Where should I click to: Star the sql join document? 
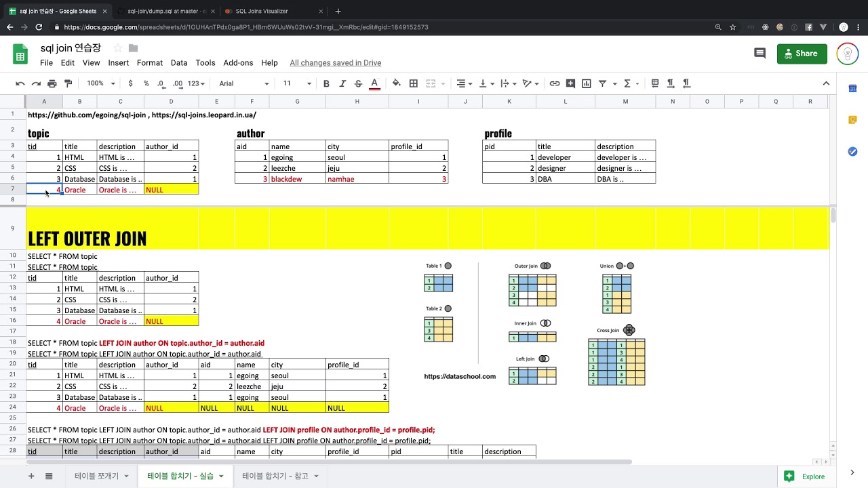[x=118, y=48]
